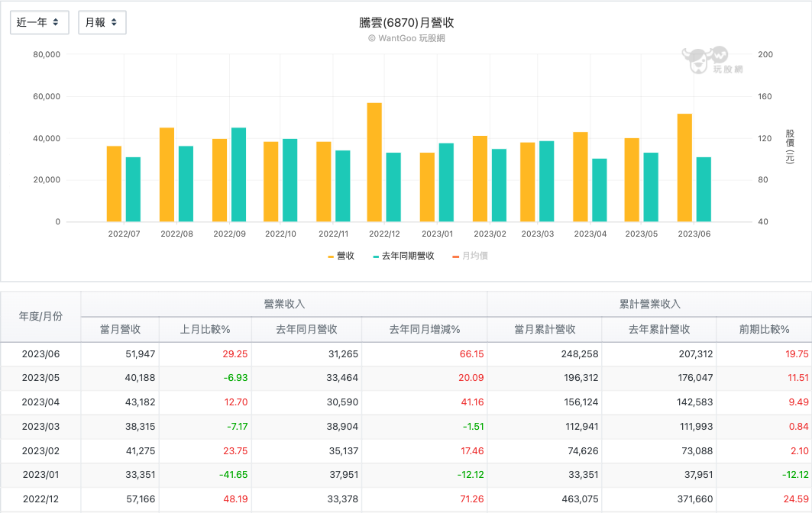Click the 19.75 period comparison cell
The height and width of the screenshot is (513, 812).
764,354
